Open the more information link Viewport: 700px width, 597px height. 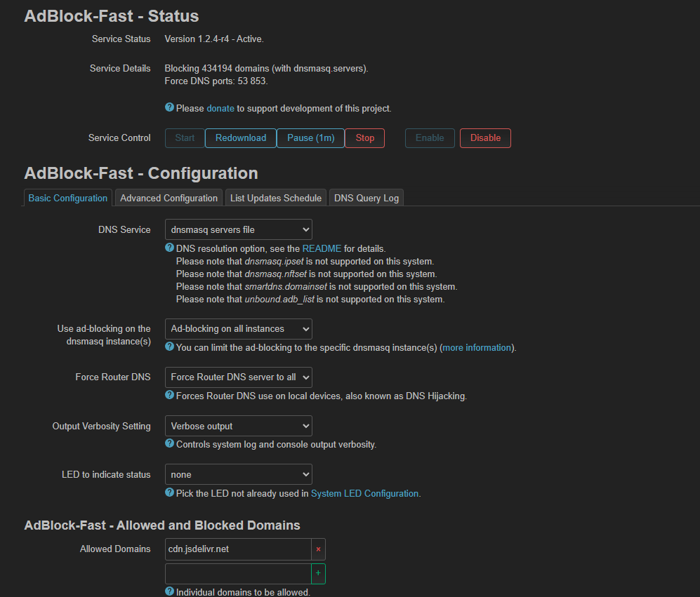click(x=477, y=347)
